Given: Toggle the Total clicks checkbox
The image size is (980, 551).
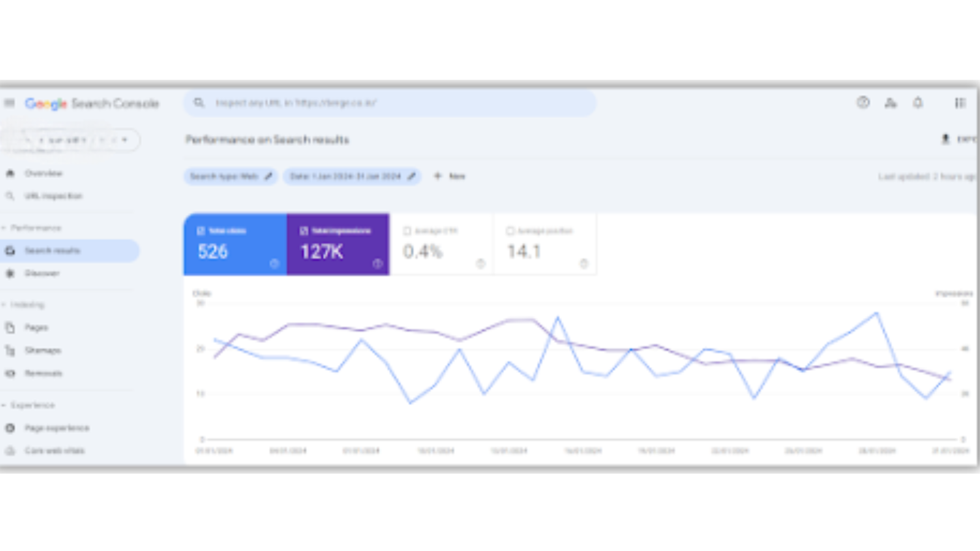Looking at the screenshot, I should pos(200,231).
